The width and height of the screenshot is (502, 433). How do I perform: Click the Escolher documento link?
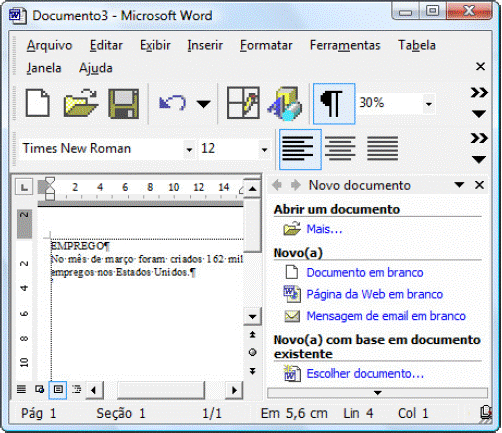[365, 374]
